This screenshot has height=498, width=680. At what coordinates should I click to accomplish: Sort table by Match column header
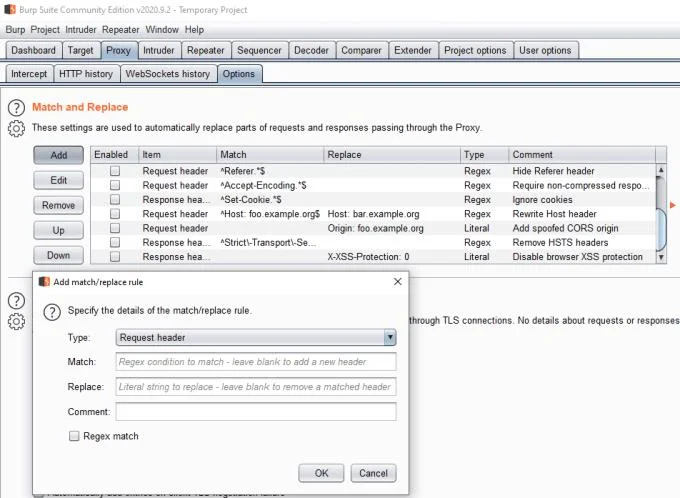(x=270, y=155)
